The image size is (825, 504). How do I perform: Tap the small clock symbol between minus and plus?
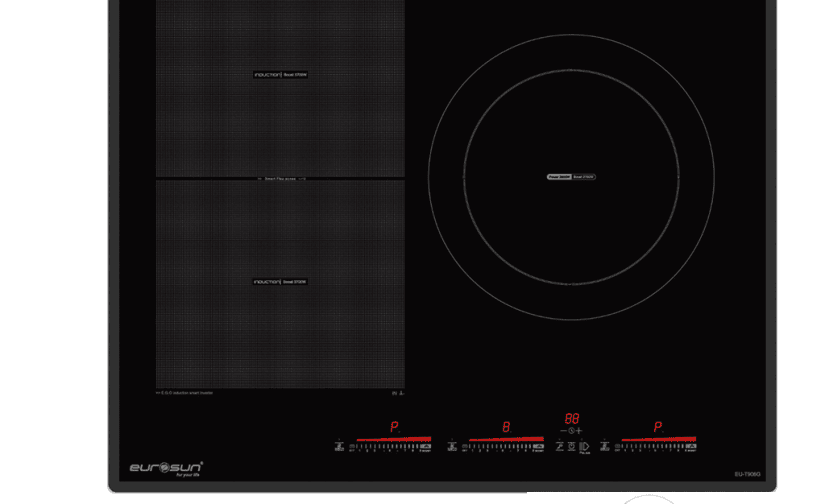point(571,430)
